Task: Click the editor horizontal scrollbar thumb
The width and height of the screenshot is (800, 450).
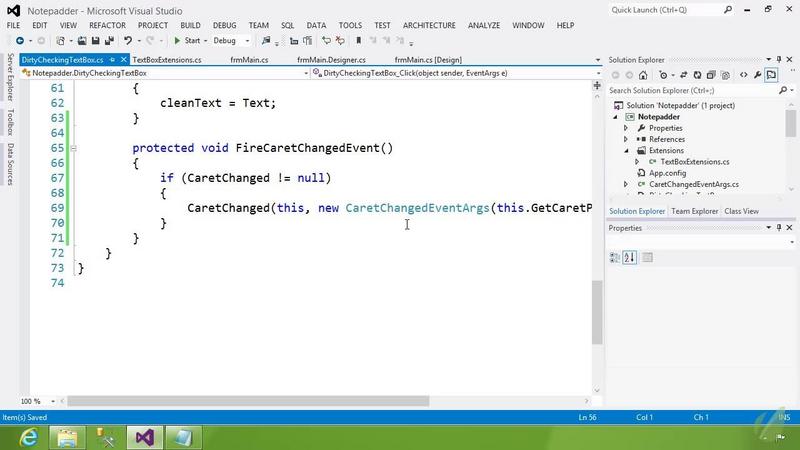Action: click(248, 402)
